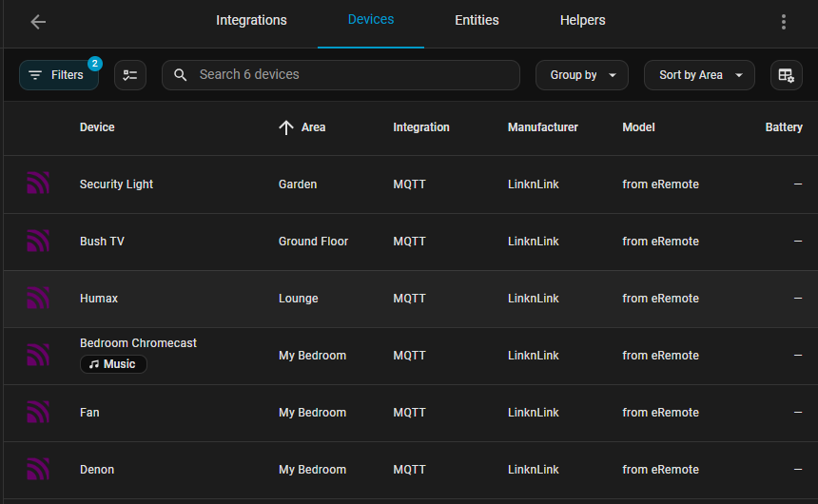Click the Fan device icon
The height and width of the screenshot is (504, 818).
click(38, 413)
